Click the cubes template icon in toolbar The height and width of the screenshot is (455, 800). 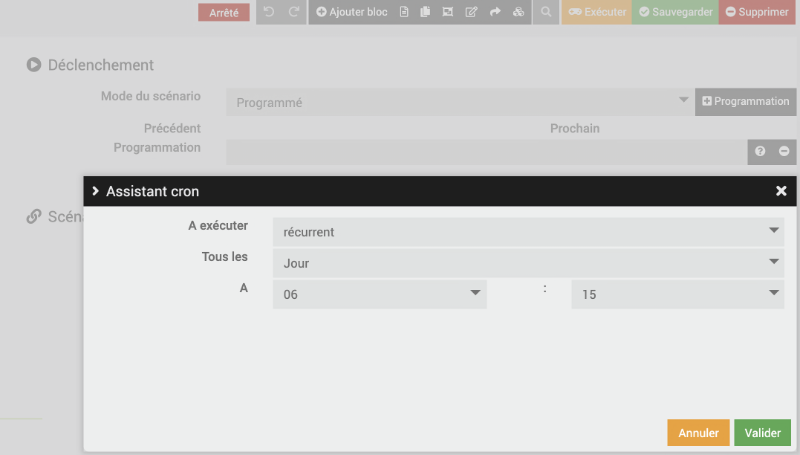518,12
